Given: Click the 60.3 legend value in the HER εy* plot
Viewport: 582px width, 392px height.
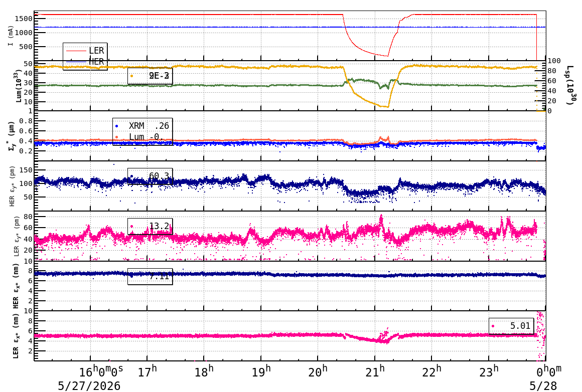Looking at the screenshot, I should (159, 176).
